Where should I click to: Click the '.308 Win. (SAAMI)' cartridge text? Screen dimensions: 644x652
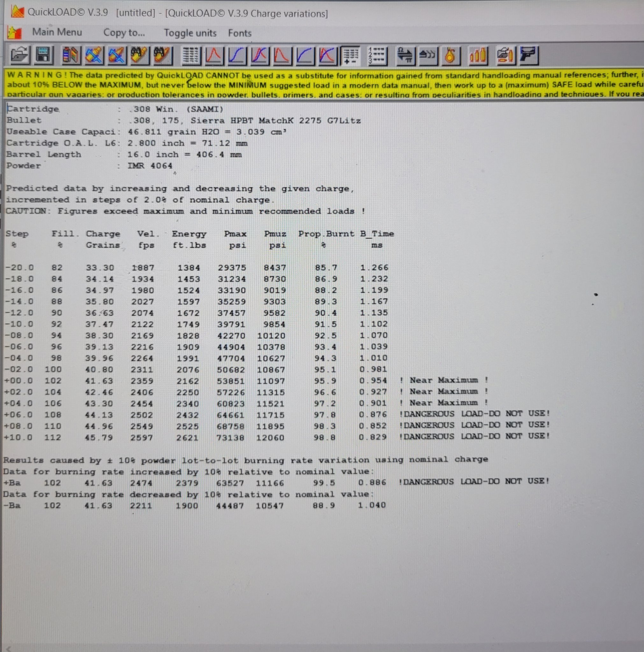click(176, 109)
